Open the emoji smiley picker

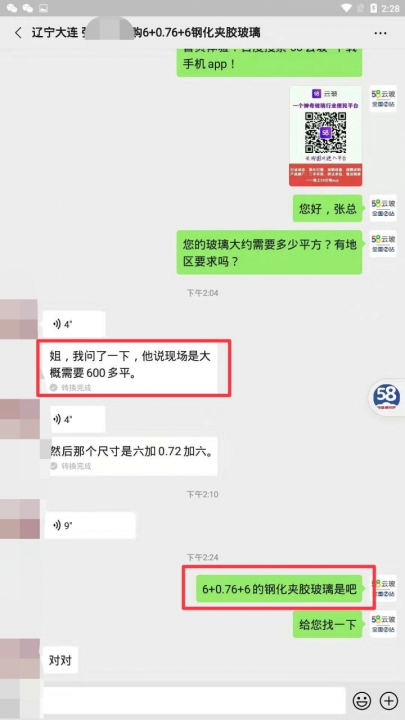click(362, 700)
